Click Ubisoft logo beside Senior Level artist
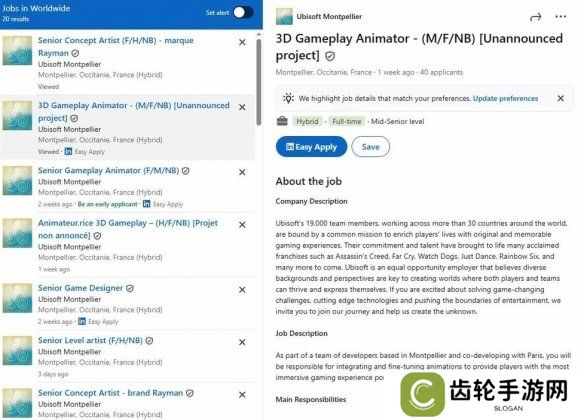 (x=17, y=351)
